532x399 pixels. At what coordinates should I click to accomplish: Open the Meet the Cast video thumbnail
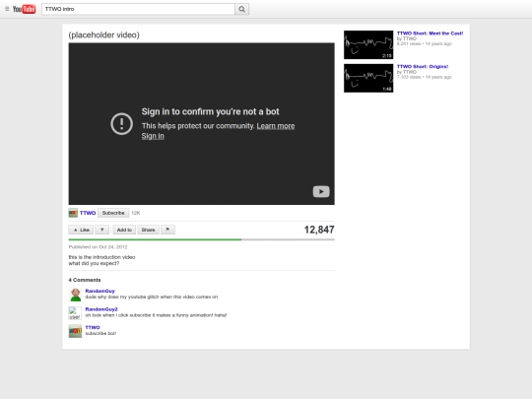click(x=368, y=44)
